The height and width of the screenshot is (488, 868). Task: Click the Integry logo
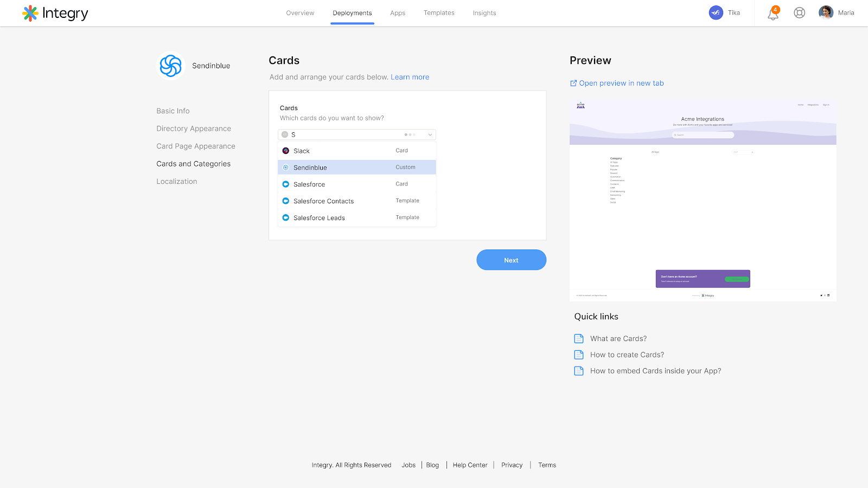[x=55, y=13]
